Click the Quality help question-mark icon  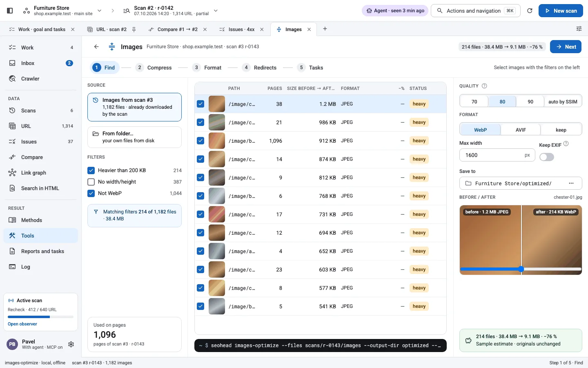coord(484,86)
